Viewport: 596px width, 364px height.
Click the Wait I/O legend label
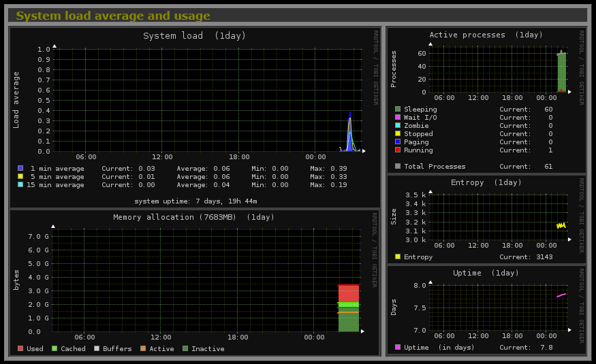[x=420, y=118]
